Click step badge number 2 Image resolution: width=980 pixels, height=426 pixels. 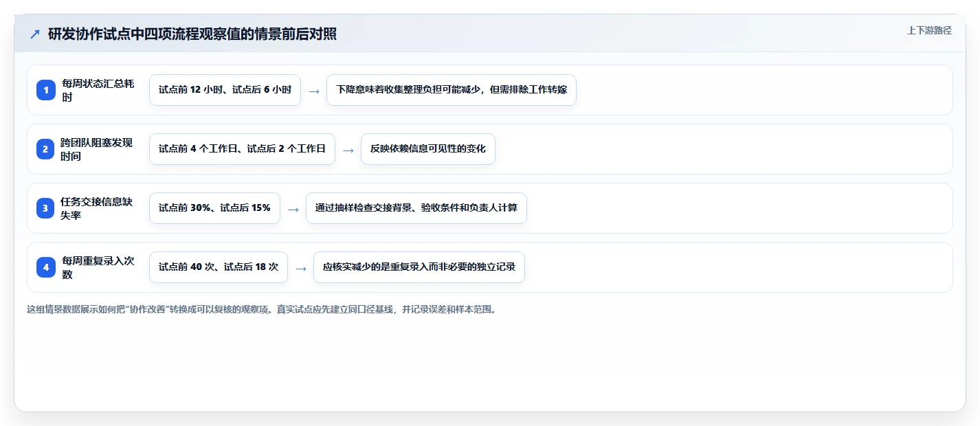tap(46, 149)
